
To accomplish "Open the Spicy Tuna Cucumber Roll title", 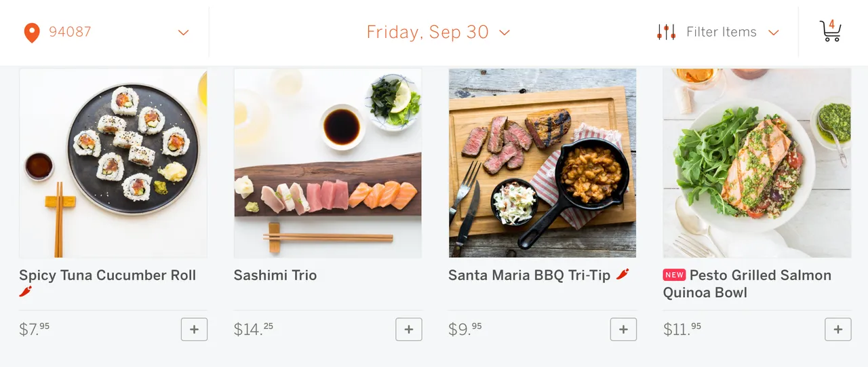I will click(108, 275).
